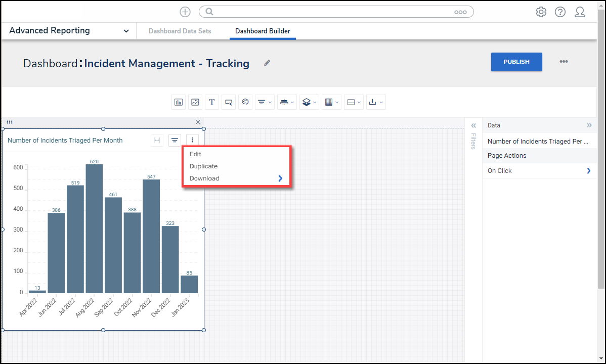
Task: Click the chart's three-dot kebab menu
Action: coord(192,141)
